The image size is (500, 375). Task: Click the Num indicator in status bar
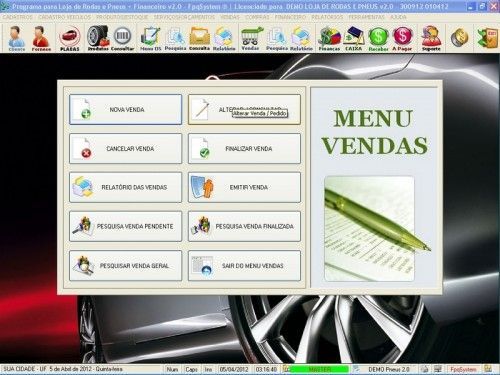tap(172, 369)
